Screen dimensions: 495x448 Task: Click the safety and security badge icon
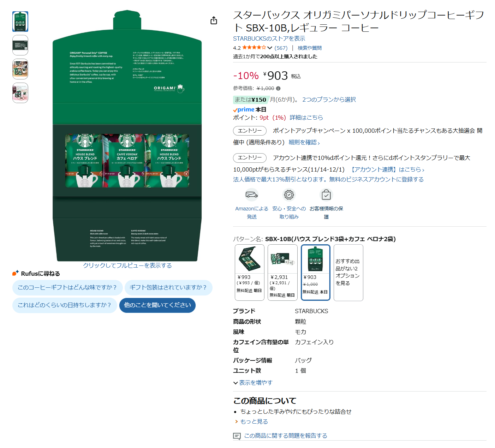(x=289, y=195)
